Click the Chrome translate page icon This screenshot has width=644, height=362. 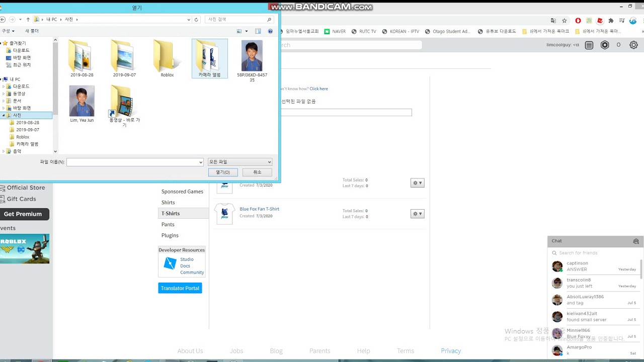[x=553, y=21]
